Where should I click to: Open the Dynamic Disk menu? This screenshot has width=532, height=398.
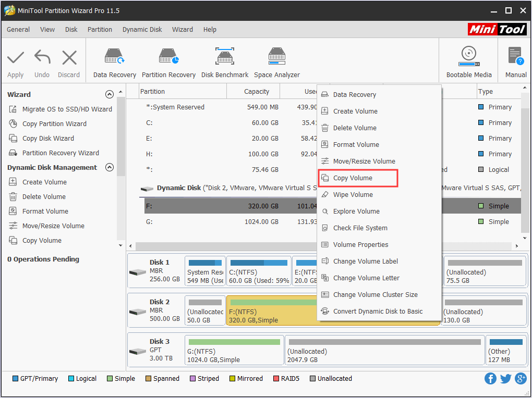coord(142,30)
